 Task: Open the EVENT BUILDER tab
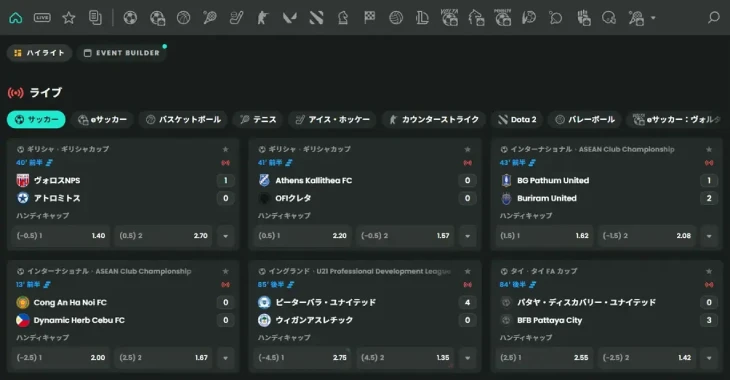122,53
